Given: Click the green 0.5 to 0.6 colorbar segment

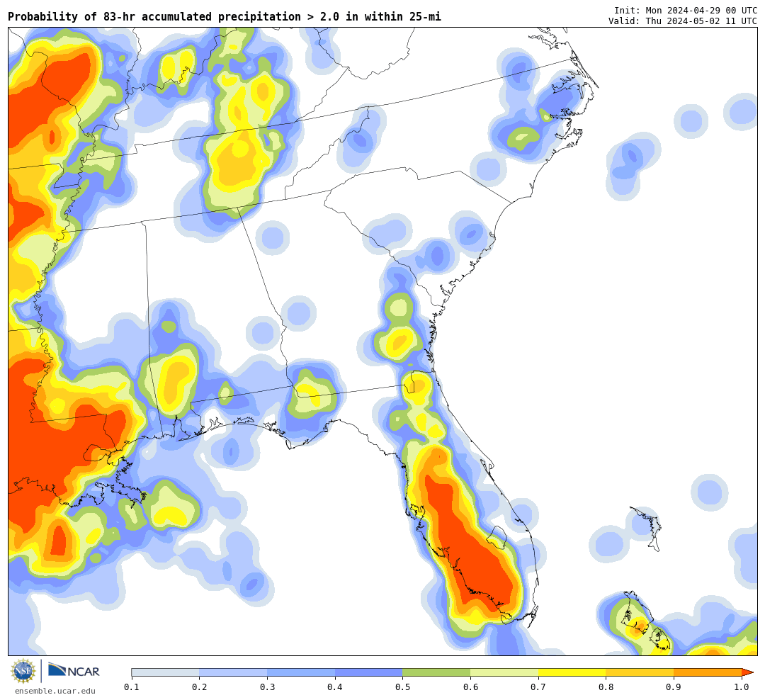Looking at the screenshot, I should coord(436,672).
